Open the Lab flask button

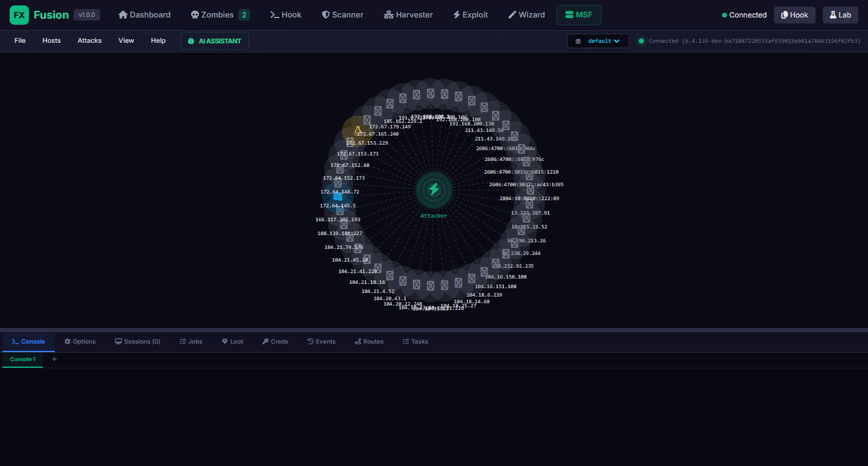coord(840,15)
